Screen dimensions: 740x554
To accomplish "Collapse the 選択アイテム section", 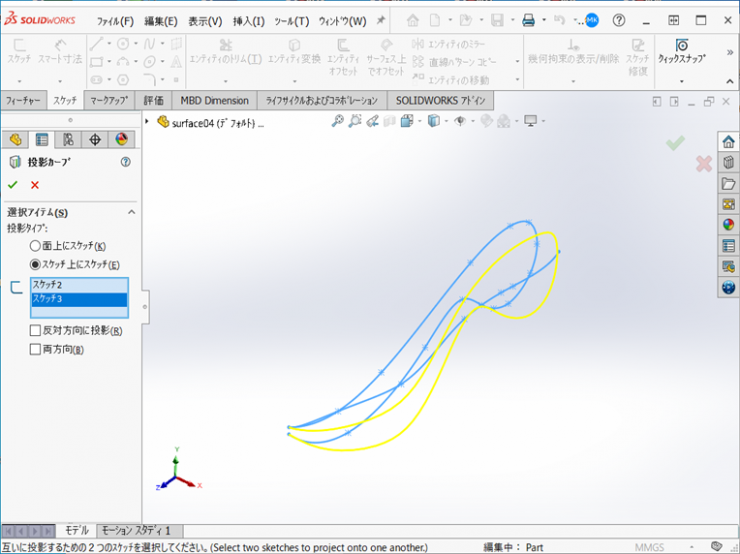I will [x=130, y=212].
